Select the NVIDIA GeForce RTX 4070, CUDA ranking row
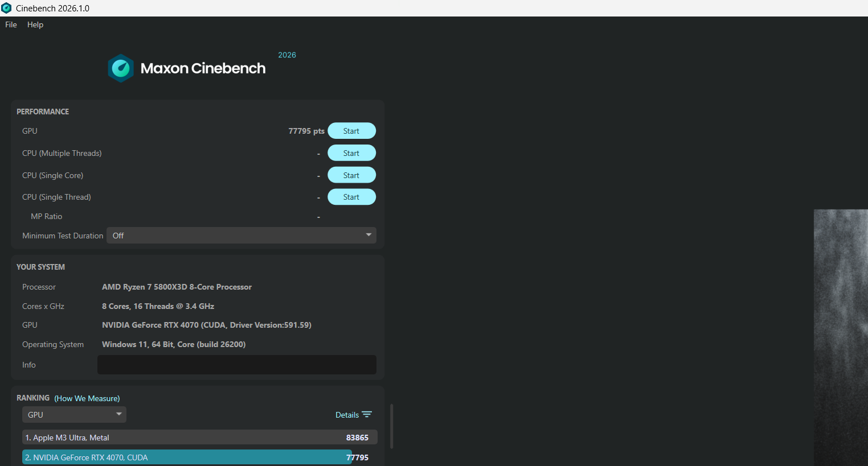This screenshot has width=868, height=466. (199, 457)
